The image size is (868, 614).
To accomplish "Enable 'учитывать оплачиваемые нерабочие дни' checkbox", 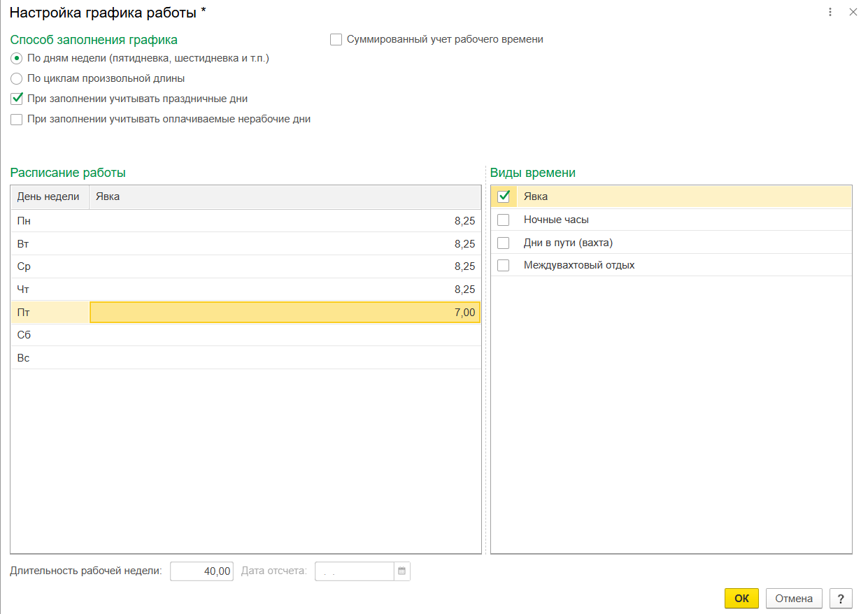I will tap(17, 120).
